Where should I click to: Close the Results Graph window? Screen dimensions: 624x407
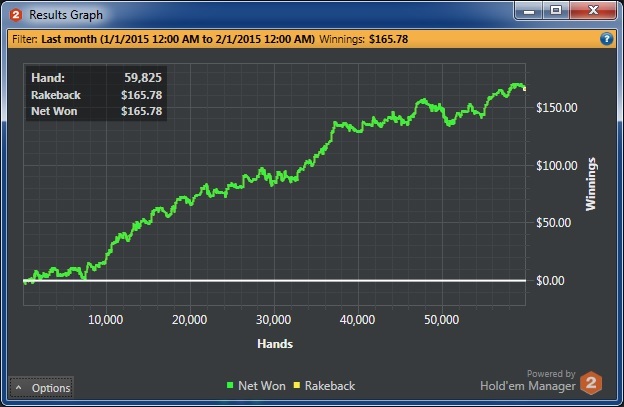point(593,11)
